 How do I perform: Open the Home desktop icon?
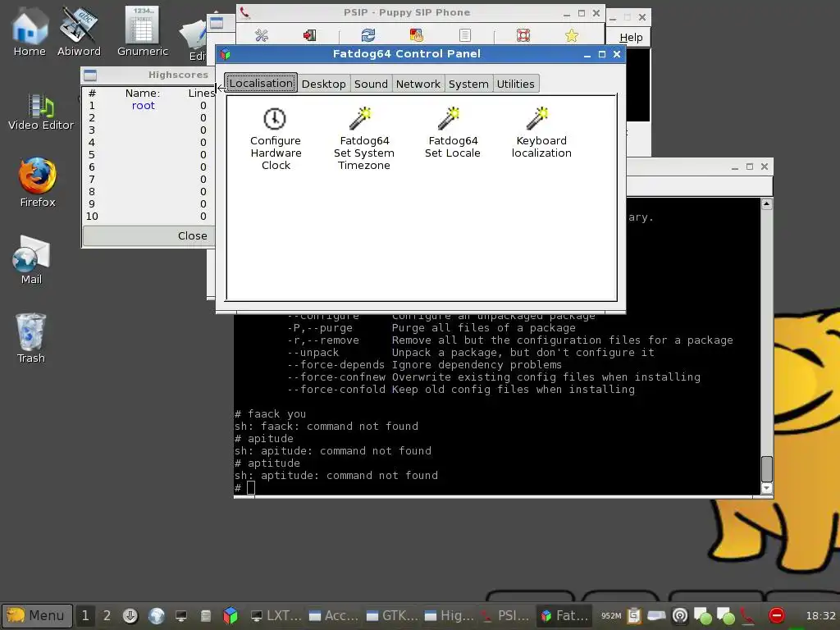tap(30, 31)
